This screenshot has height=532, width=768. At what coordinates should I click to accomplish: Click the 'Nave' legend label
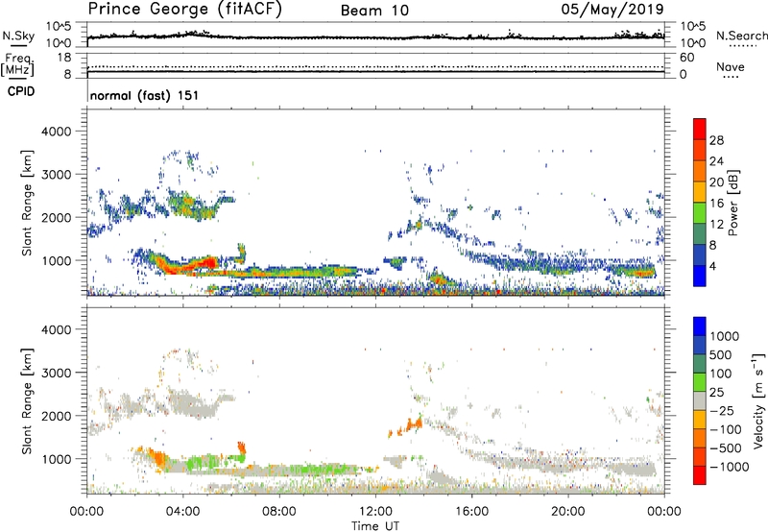click(731, 67)
